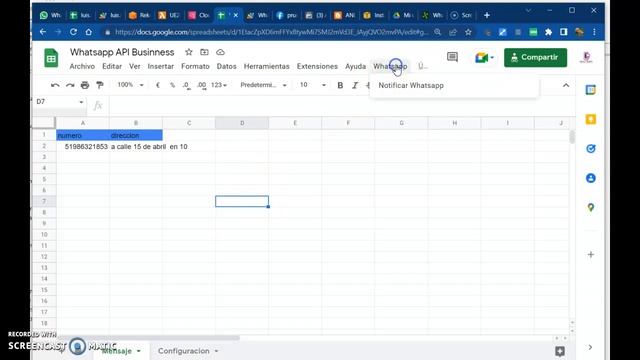This screenshot has width=640, height=360.
Task: Open Name box D7 dropdown
Action: 81,102
